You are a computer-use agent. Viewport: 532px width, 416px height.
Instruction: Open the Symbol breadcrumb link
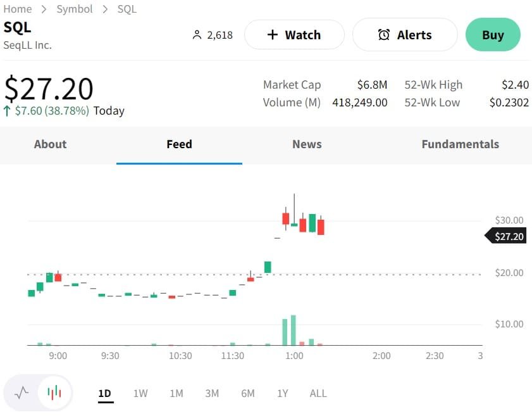(x=75, y=9)
